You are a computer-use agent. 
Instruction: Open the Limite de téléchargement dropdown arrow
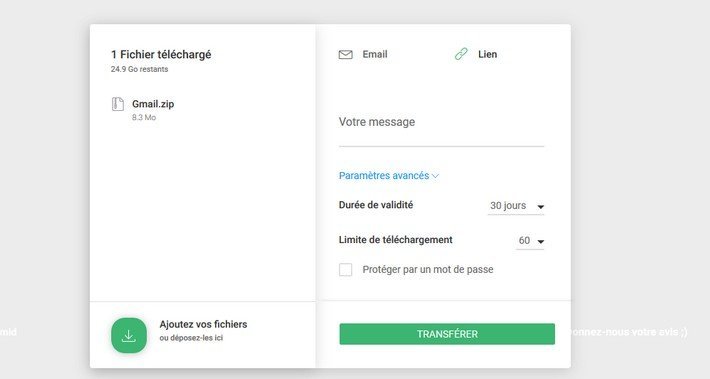[540, 241]
